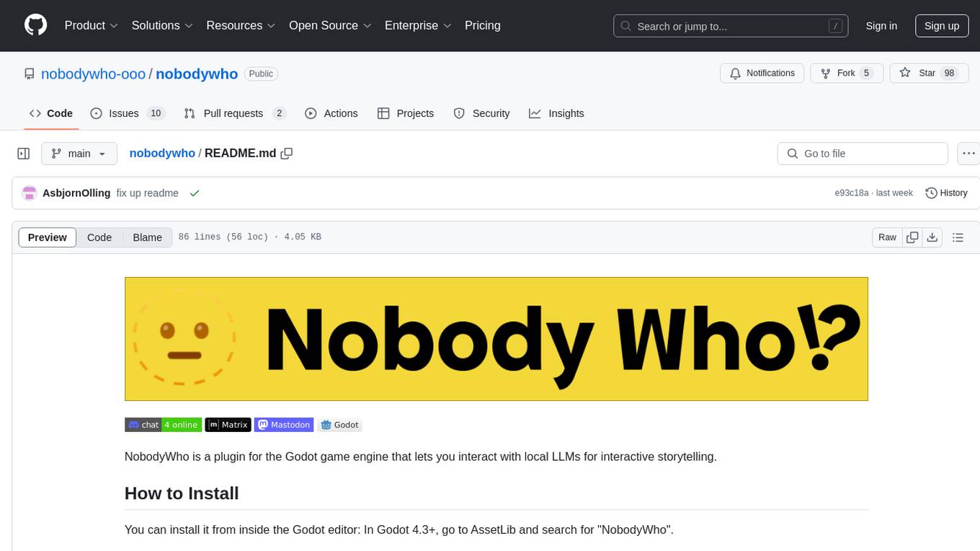980x551 pixels.
Task: Switch to Code view
Action: pyautogui.click(x=99, y=237)
